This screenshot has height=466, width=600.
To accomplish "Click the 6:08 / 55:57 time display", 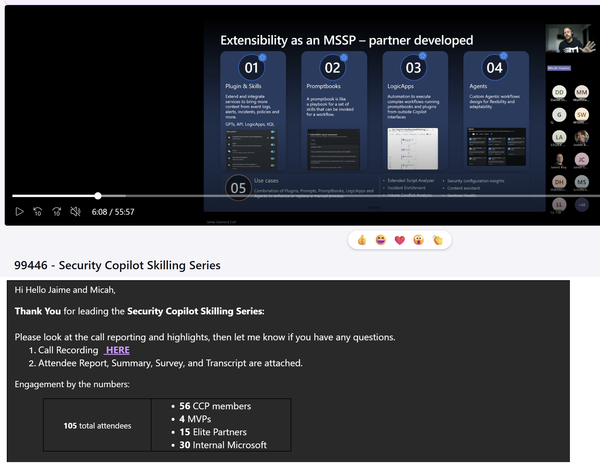I will [113, 212].
